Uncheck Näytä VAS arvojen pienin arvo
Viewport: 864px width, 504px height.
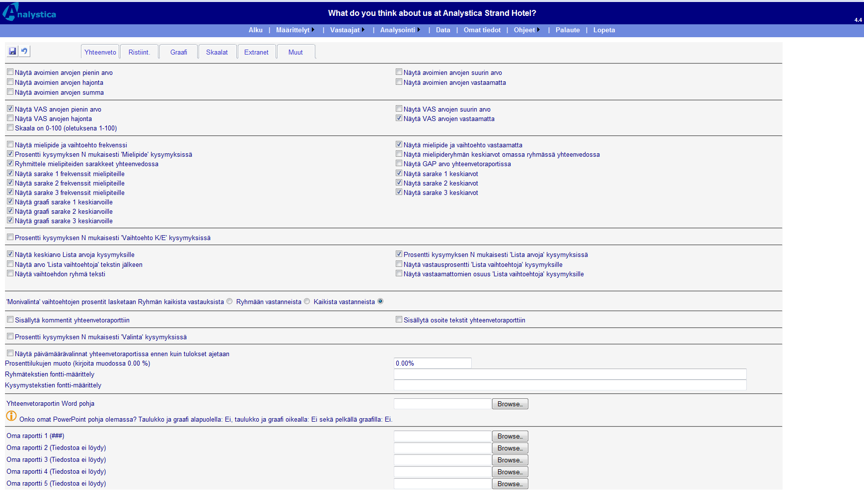tap(10, 109)
